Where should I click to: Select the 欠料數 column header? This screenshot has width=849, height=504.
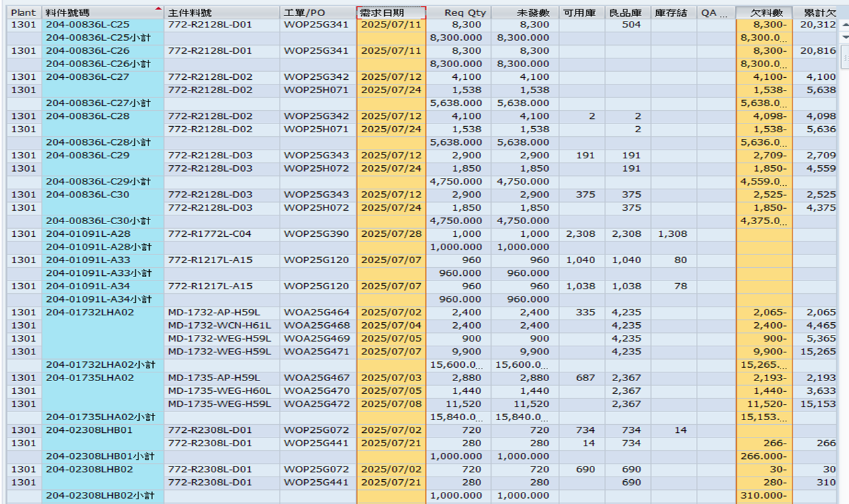click(764, 13)
